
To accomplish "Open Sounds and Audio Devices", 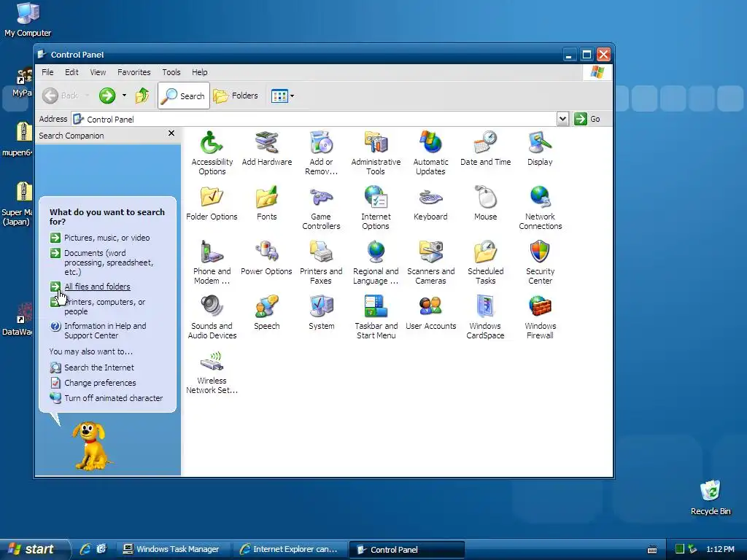I will pos(212,317).
